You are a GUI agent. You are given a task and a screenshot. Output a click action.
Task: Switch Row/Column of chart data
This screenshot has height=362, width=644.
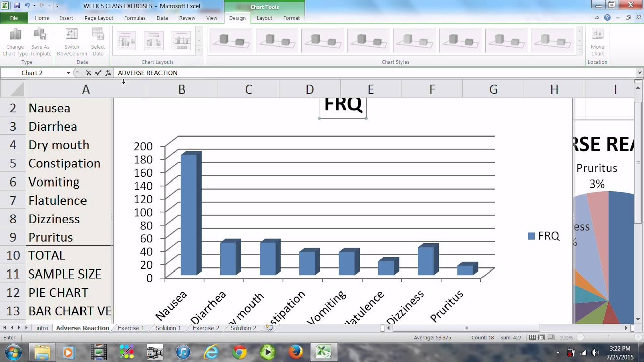(x=72, y=42)
